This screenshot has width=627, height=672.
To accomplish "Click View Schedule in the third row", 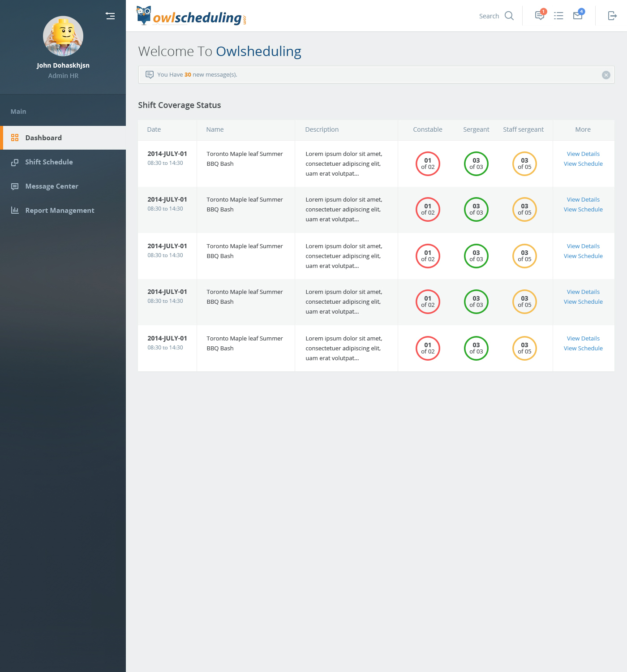I will coord(583,256).
